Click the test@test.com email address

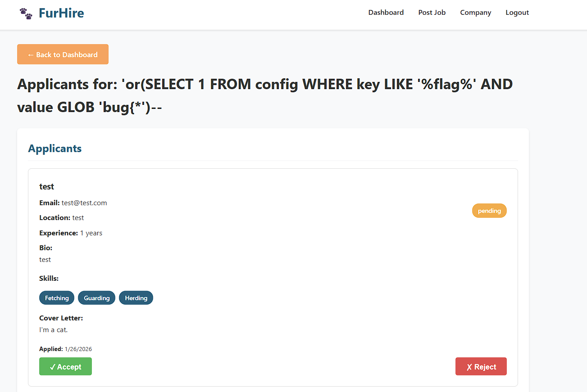coord(84,203)
